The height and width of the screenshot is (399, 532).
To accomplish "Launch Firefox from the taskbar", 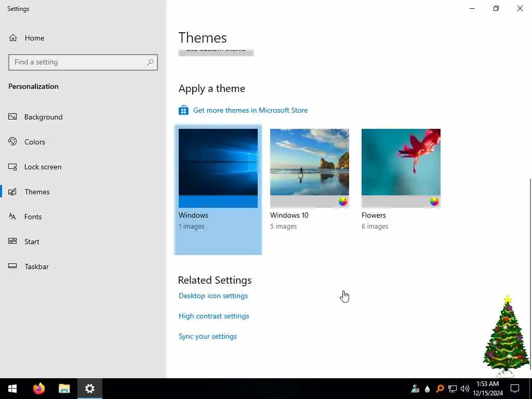I will [38, 389].
